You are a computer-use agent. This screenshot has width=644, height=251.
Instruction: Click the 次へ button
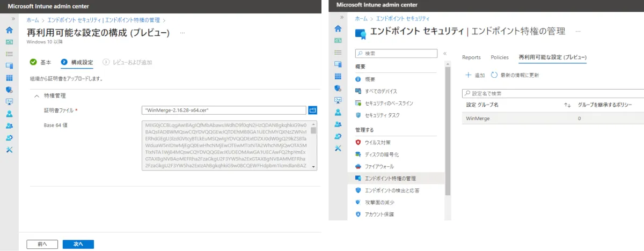pos(78,244)
